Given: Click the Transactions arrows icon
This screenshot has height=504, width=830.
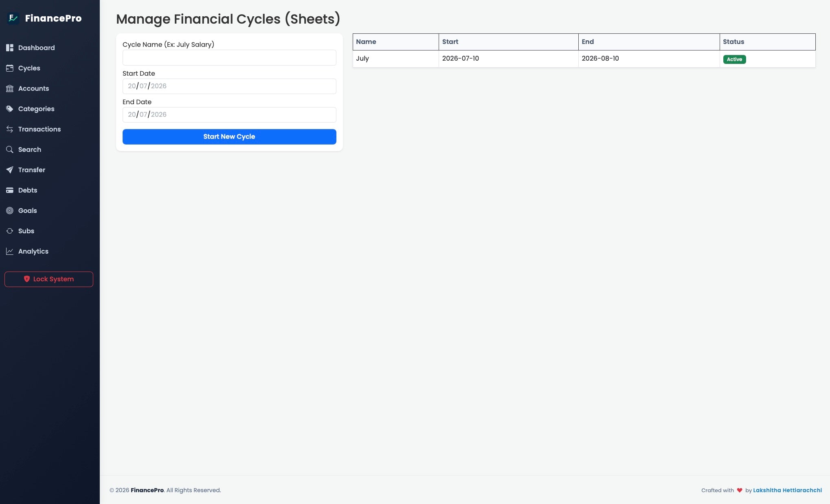Looking at the screenshot, I should coord(10,129).
